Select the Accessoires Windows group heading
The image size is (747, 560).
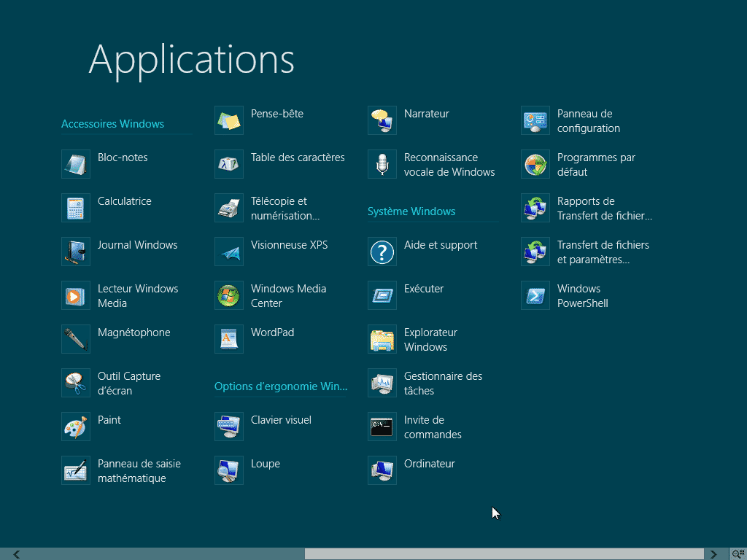pyautogui.click(x=112, y=124)
